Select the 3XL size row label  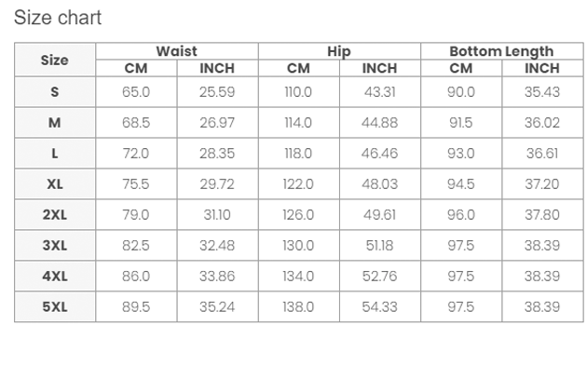pyautogui.click(x=55, y=245)
